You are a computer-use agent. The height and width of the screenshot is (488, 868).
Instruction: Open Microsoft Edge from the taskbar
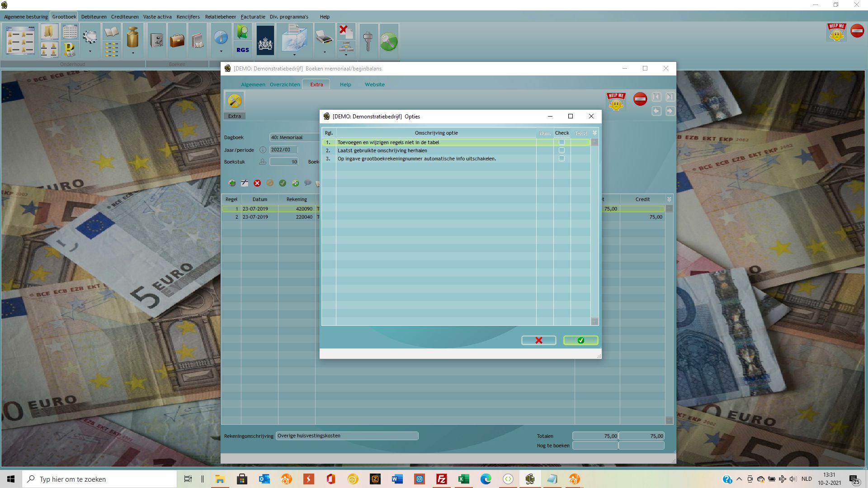(x=486, y=479)
